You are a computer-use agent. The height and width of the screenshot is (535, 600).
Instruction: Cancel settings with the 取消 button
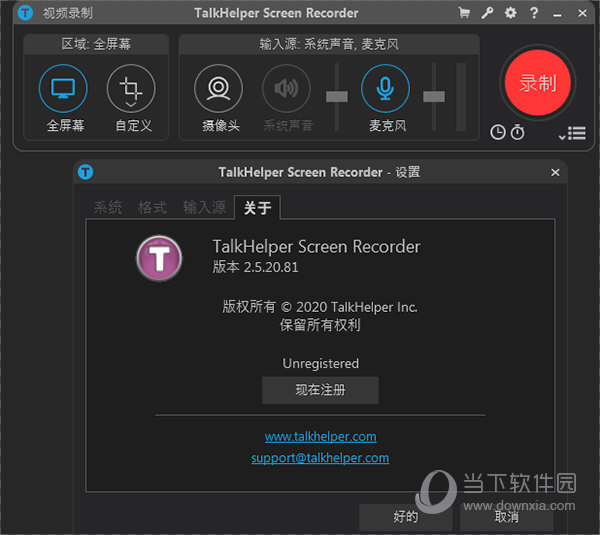pos(507,517)
